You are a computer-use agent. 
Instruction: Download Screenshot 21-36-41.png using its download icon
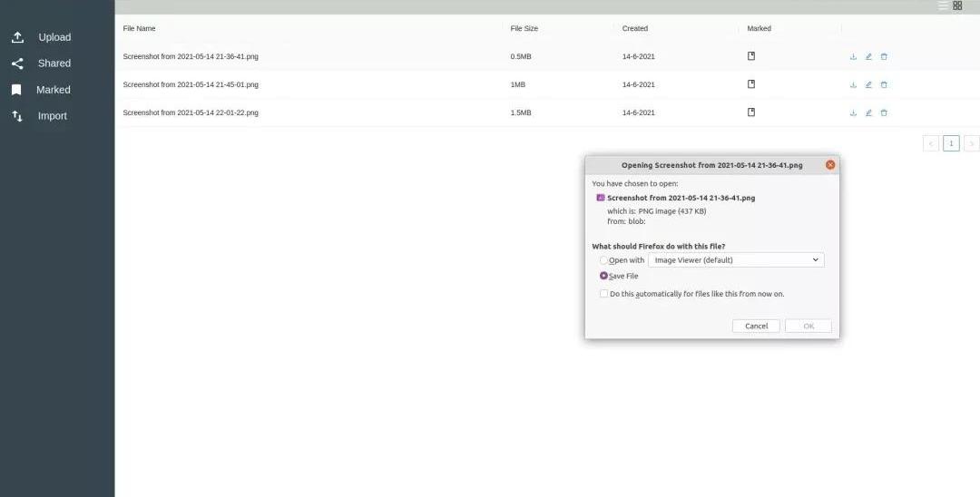pyautogui.click(x=853, y=56)
